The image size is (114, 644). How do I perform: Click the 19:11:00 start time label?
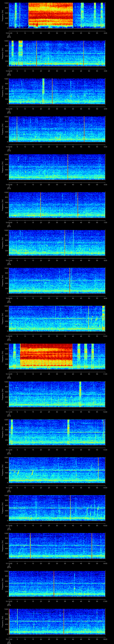click(x=9, y=412)
